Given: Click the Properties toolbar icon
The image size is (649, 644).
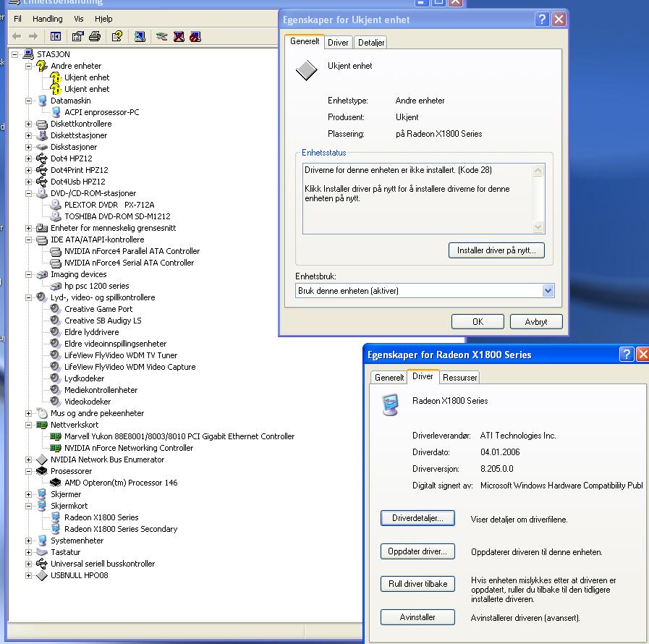Looking at the screenshot, I should 78,36.
